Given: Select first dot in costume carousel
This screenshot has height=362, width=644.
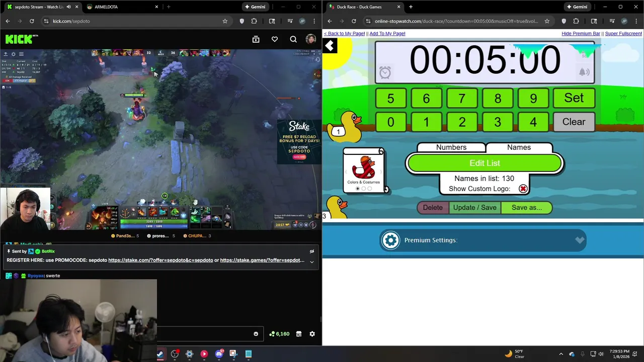Looking at the screenshot, I should coord(358,189).
